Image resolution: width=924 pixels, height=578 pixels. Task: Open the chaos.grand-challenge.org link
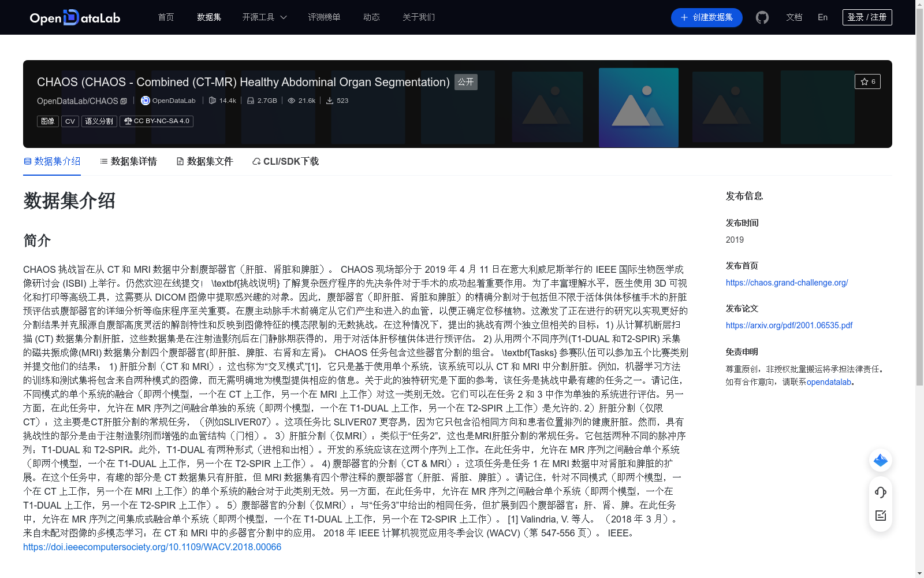tap(786, 283)
